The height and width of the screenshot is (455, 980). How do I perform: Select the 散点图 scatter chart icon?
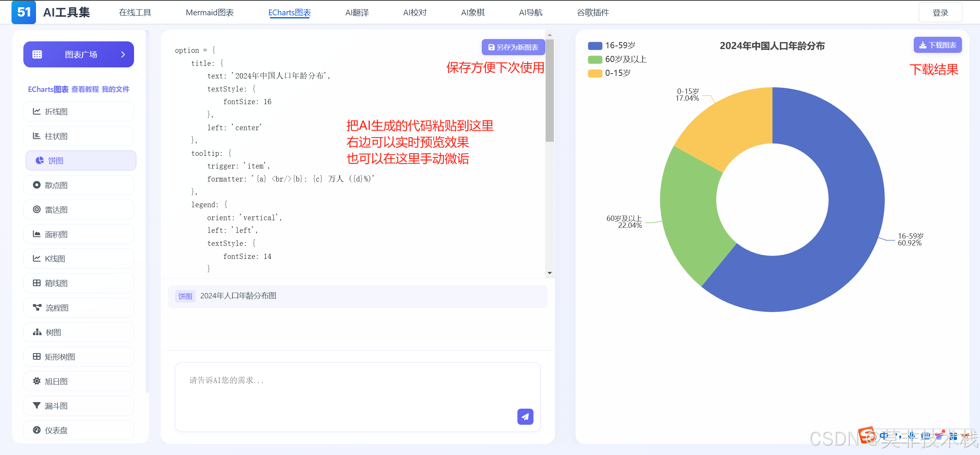pyautogui.click(x=37, y=185)
